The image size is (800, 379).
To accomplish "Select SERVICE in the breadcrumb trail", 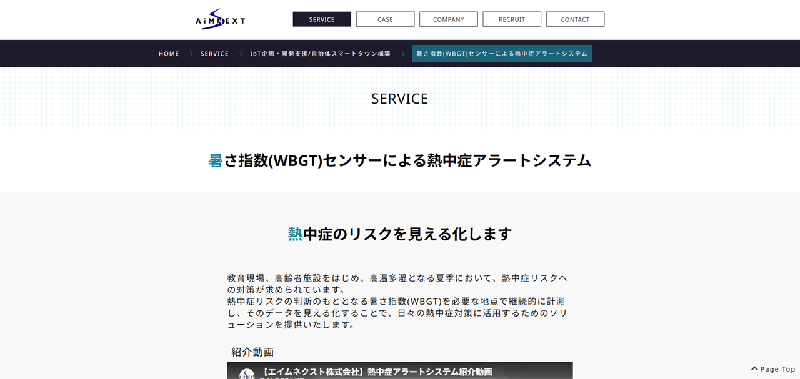I will (214, 54).
